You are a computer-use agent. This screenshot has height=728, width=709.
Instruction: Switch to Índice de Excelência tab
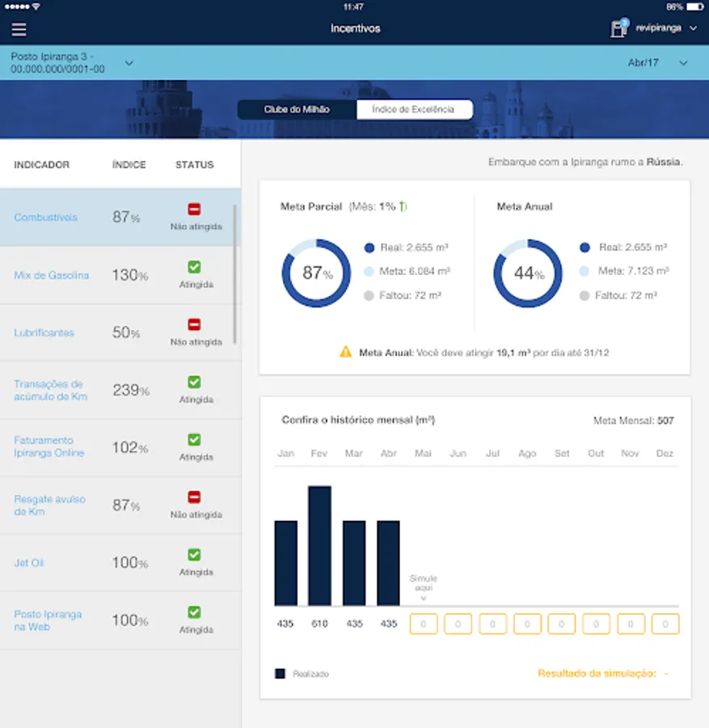[415, 109]
